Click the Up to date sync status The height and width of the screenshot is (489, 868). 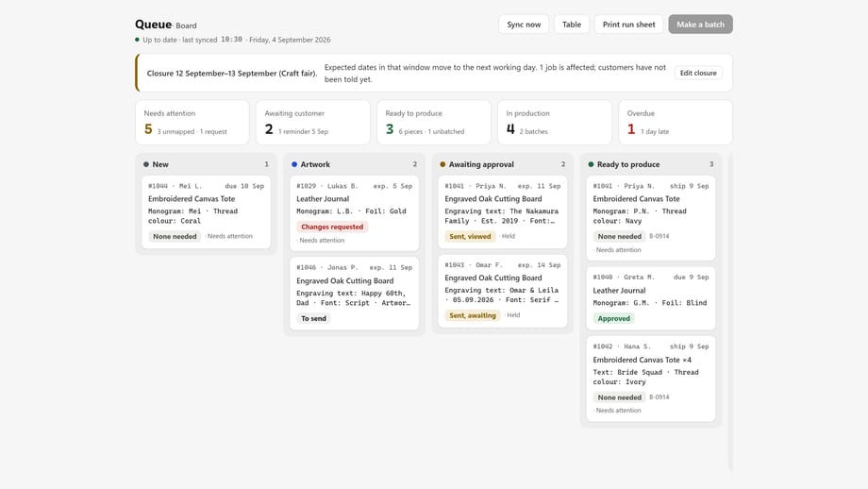[160, 40]
